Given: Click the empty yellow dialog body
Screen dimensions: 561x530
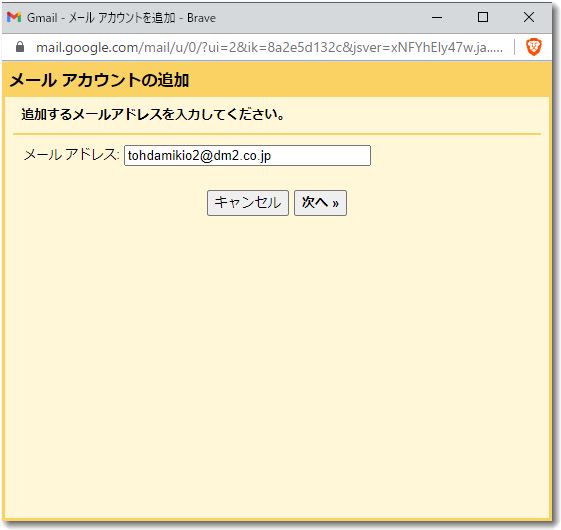Looking at the screenshot, I should point(277,358).
